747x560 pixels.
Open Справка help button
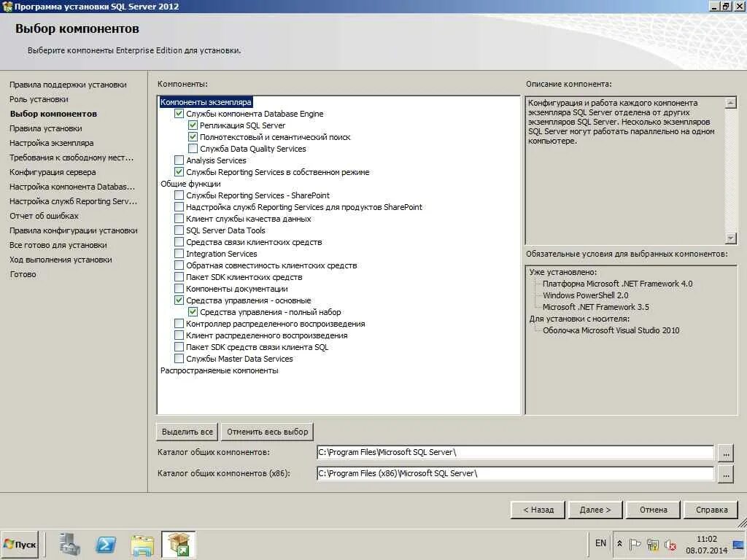tap(711, 510)
